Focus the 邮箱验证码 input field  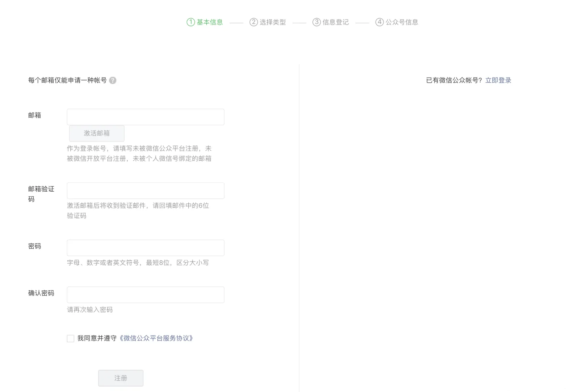click(146, 190)
